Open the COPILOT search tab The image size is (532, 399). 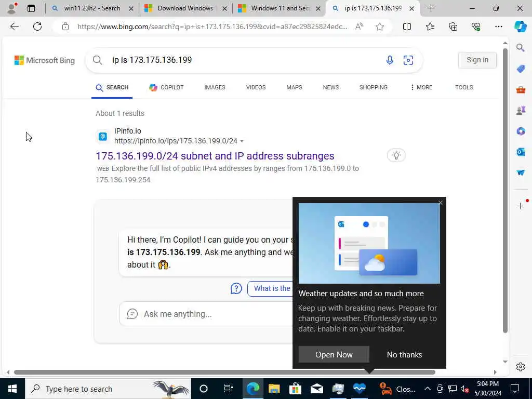tap(166, 87)
